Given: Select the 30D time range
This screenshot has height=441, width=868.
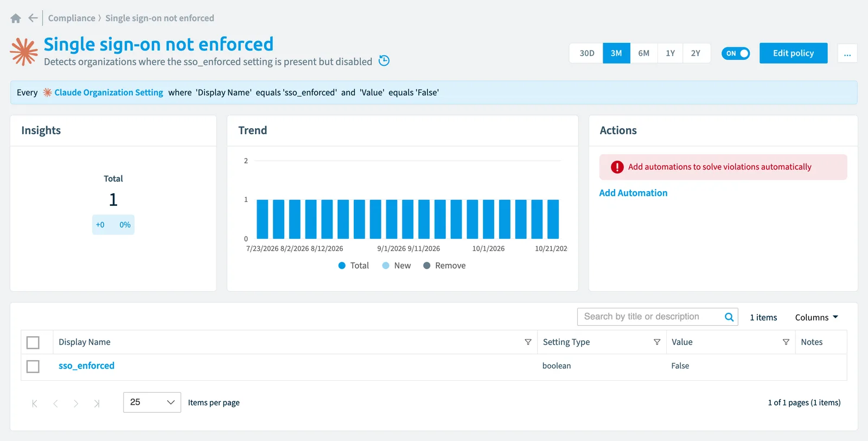Looking at the screenshot, I should (x=586, y=53).
